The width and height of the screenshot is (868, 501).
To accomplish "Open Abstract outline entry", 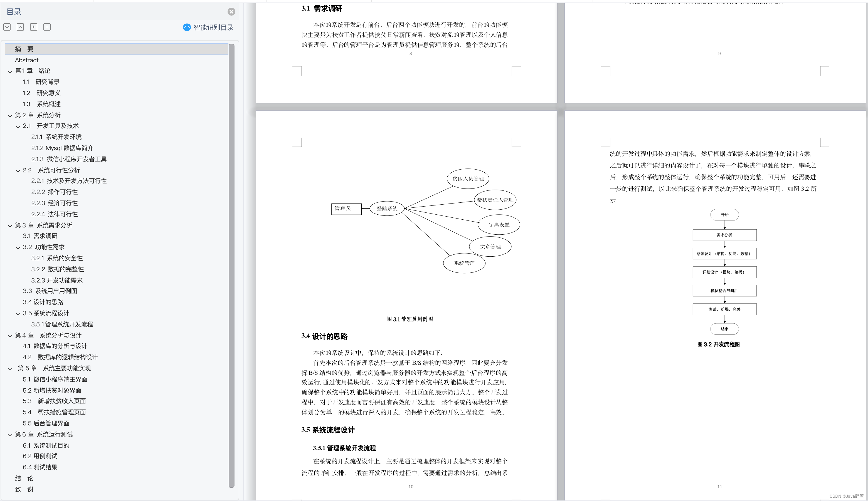I will pos(27,60).
